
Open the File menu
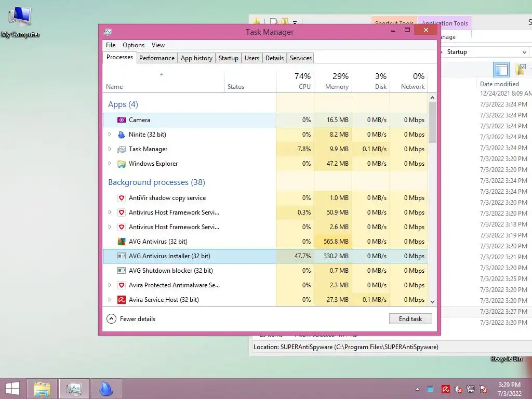click(111, 45)
